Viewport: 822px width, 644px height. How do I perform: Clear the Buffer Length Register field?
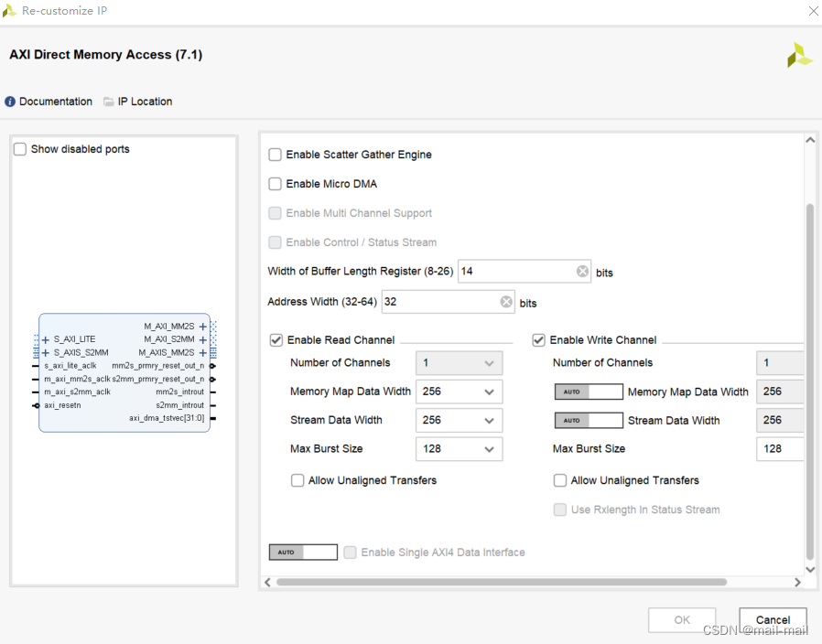[582, 271]
